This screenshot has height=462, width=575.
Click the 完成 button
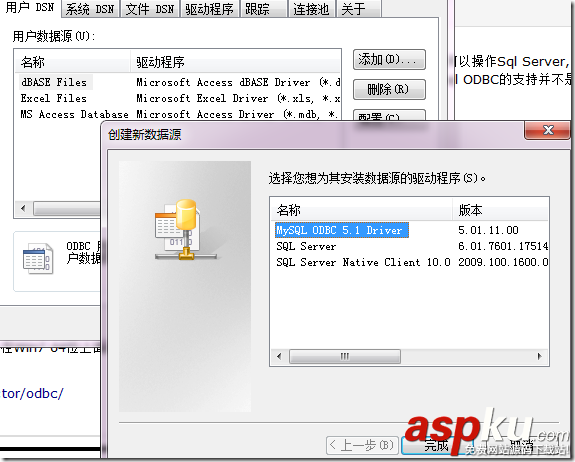pyautogui.click(x=436, y=445)
